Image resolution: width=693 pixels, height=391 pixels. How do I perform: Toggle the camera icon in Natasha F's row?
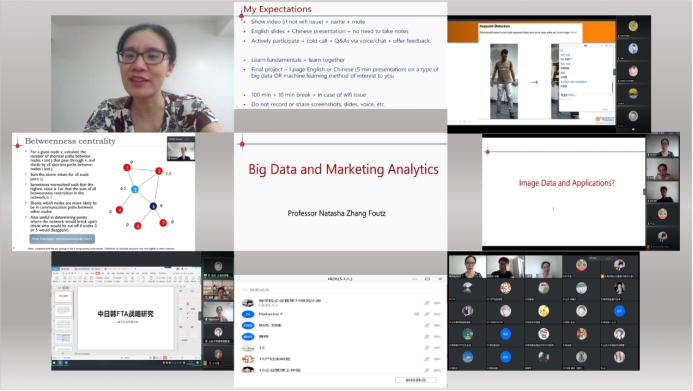click(x=416, y=314)
